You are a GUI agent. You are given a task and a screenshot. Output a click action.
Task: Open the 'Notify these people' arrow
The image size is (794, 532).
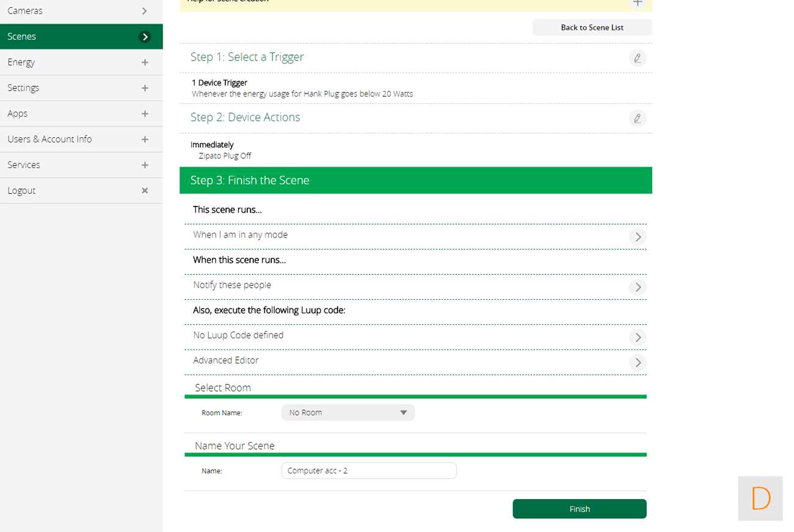coord(637,287)
